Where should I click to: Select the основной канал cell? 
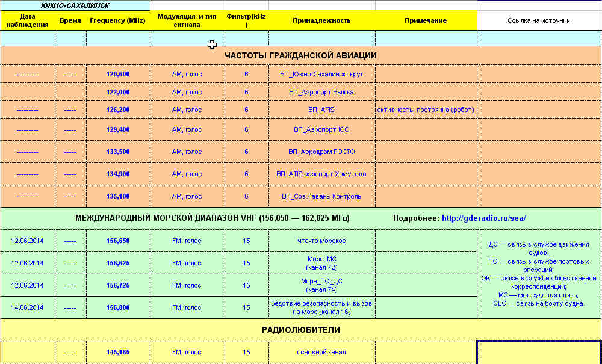coord(321,352)
